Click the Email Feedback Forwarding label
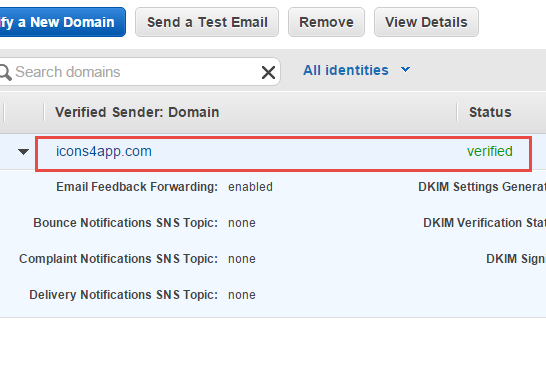The height and width of the screenshot is (380, 546). pos(137,187)
